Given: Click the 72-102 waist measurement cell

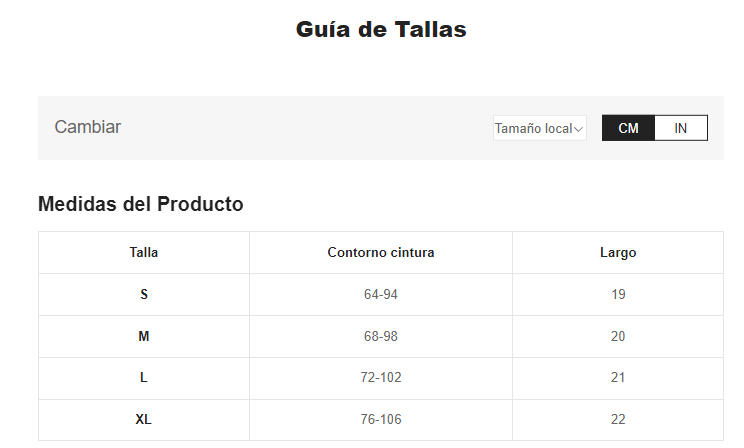Looking at the screenshot, I should tap(381, 378).
